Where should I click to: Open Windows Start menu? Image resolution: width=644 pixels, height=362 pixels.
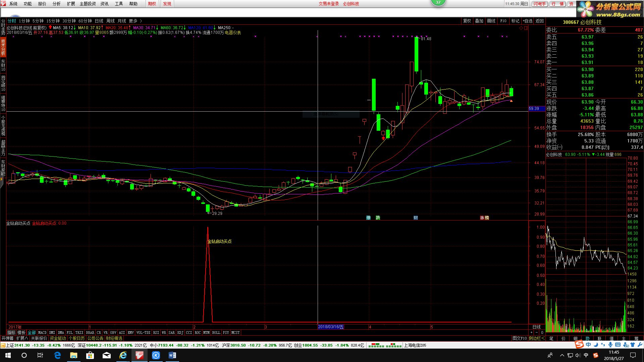8,355
